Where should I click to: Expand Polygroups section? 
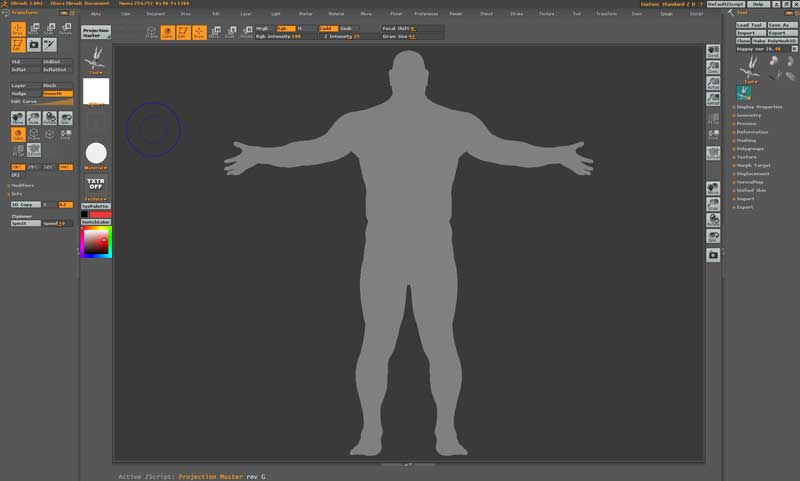click(x=750, y=148)
